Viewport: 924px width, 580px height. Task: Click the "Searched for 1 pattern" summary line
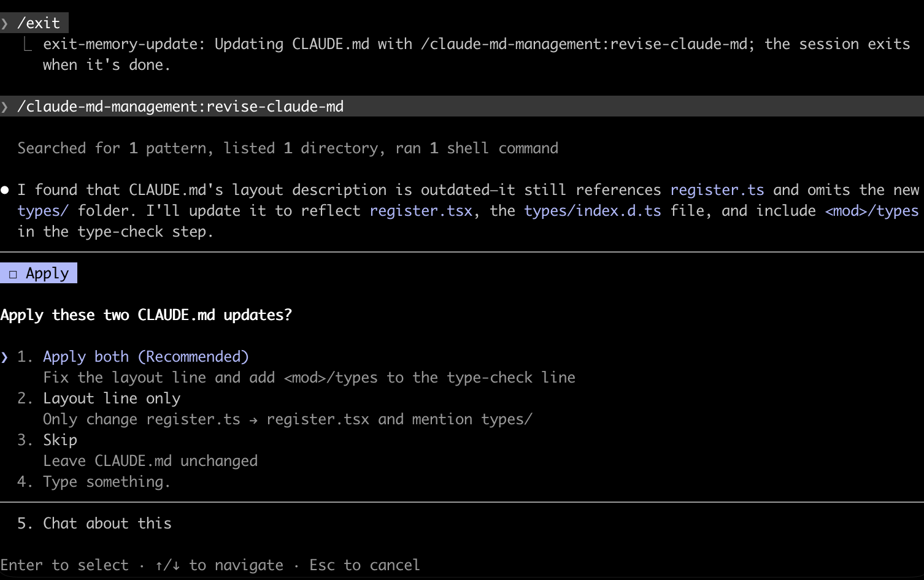pos(288,148)
